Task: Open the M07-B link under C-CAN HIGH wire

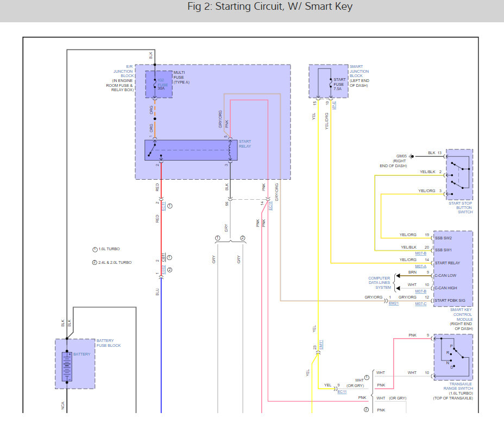Action: (420, 291)
